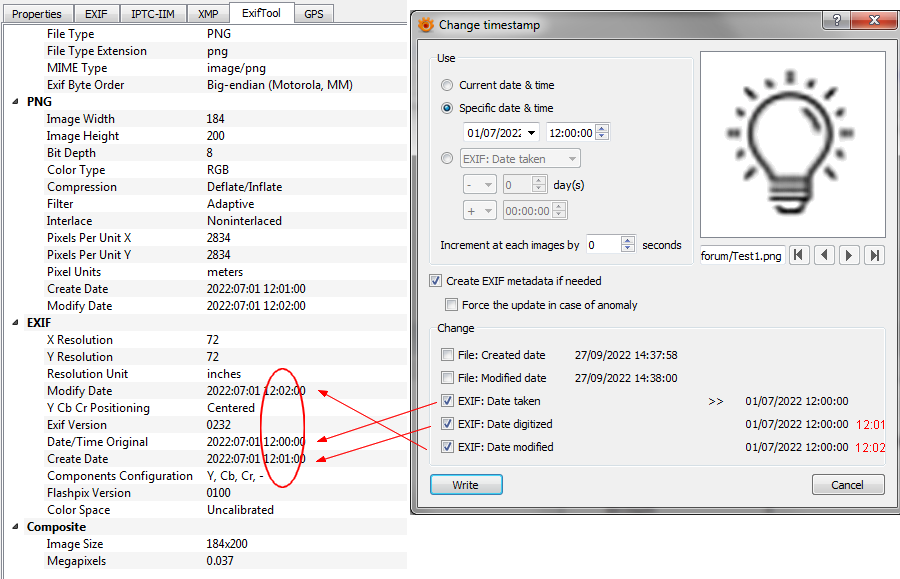Collapse the EXIF metadata group

pos(15,322)
